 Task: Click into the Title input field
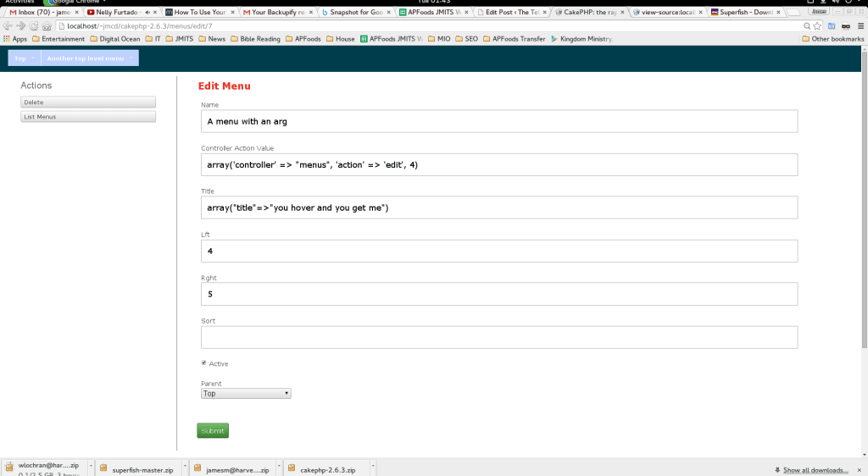point(499,208)
